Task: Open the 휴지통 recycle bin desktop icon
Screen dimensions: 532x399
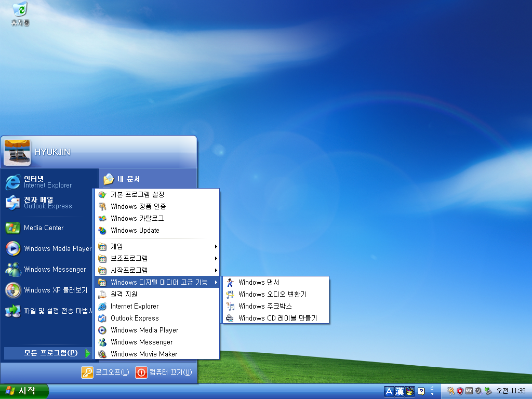Action: (20, 14)
